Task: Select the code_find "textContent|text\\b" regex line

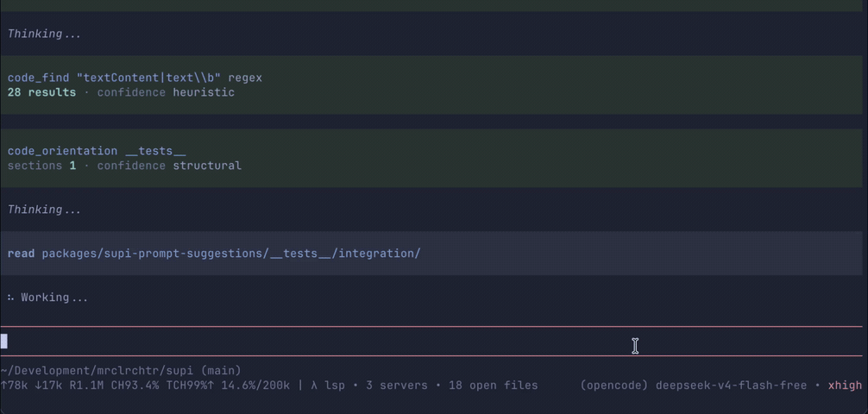Action: click(x=135, y=78)
